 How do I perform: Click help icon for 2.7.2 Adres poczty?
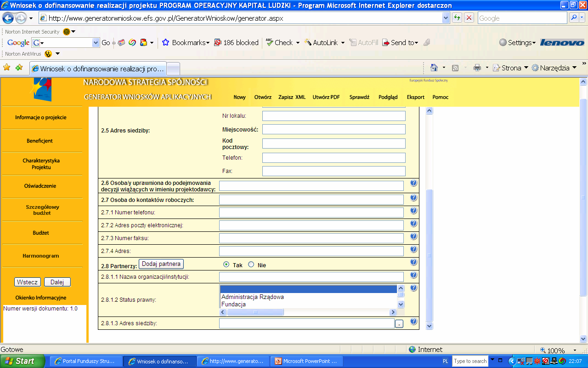pyautogui.click(x=413, y=224)
